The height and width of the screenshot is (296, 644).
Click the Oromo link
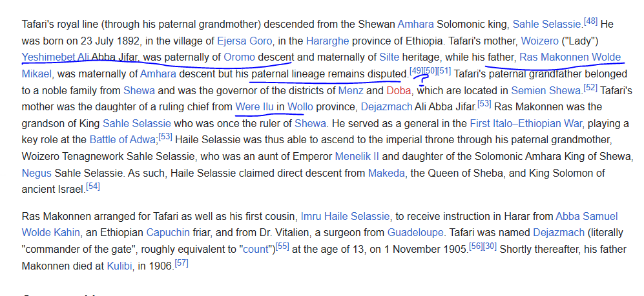pyautogui.click(x=239, y=57)
